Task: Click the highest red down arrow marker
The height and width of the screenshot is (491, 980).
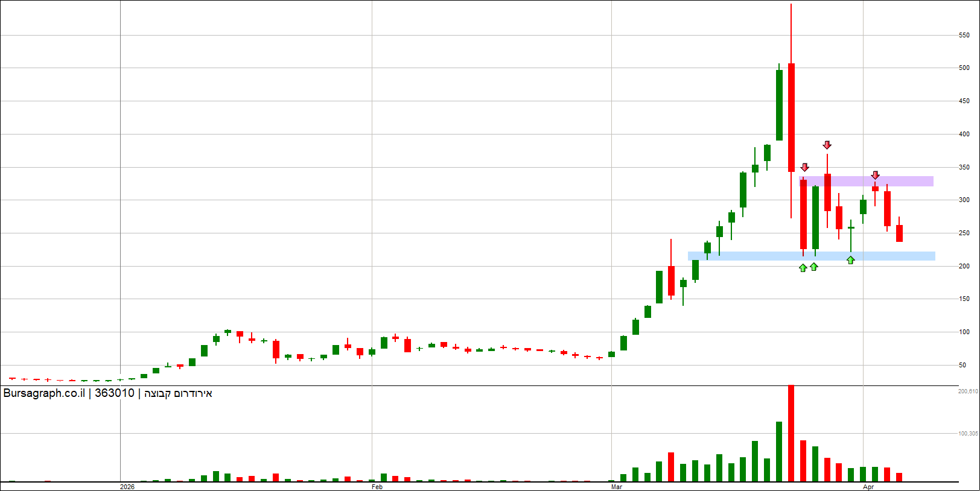Action: coord(827,145)
